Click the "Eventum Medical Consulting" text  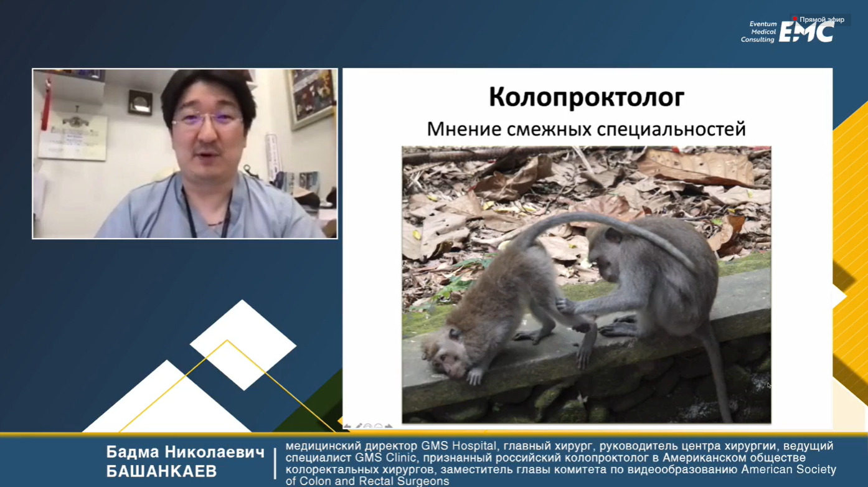[x=758, y=32]
